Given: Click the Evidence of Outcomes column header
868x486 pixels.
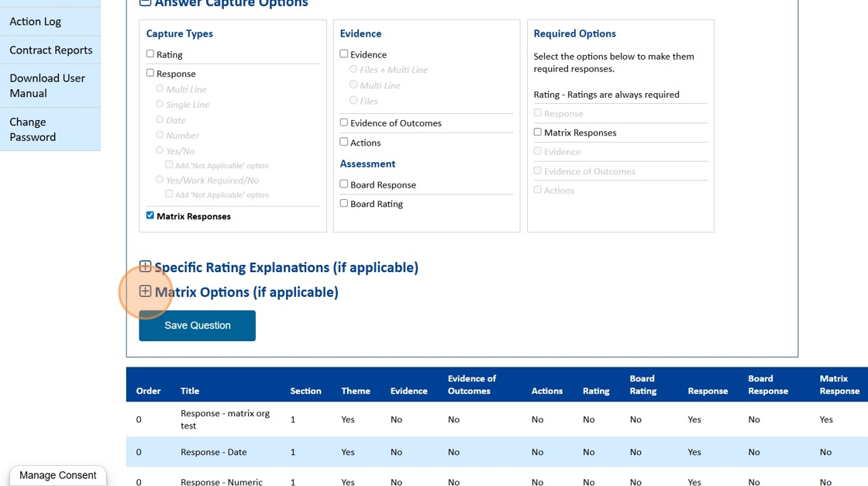Looking at the screenshot, I should [472, 384].
